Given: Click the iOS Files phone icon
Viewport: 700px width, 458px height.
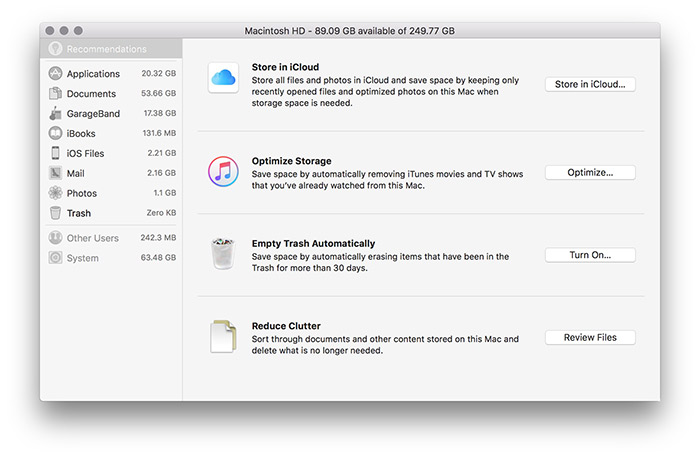Looking at the screenshot, I should pos(56,153).
